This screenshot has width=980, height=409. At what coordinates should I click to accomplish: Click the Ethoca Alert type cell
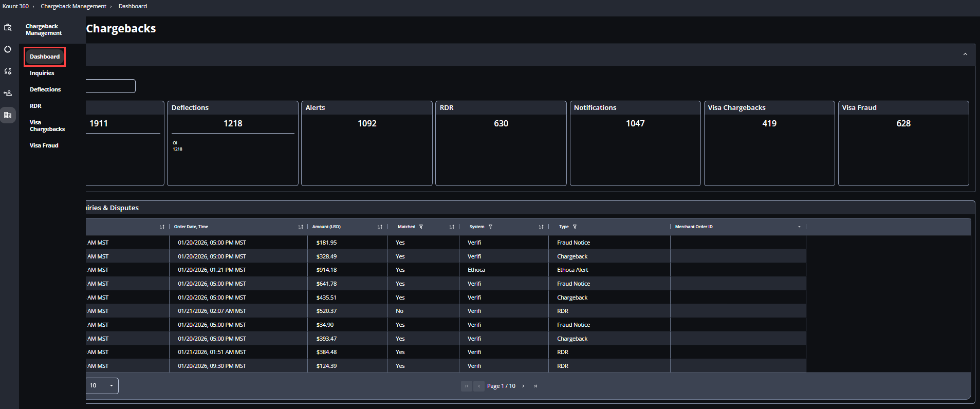pos(572,270)
